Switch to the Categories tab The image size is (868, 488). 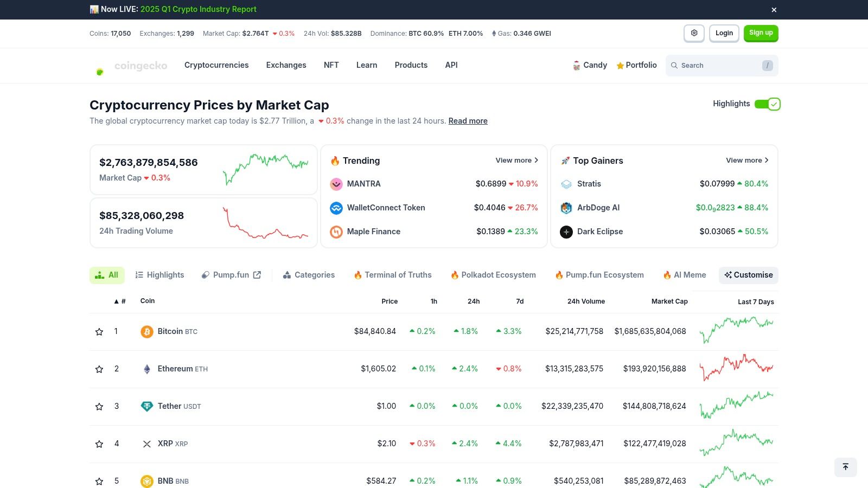(x=309, y=275)
